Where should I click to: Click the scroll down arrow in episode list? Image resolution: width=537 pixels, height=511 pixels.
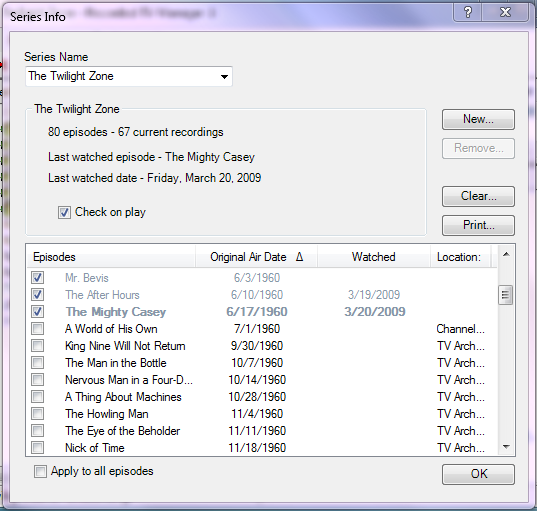tap(506, 447)
